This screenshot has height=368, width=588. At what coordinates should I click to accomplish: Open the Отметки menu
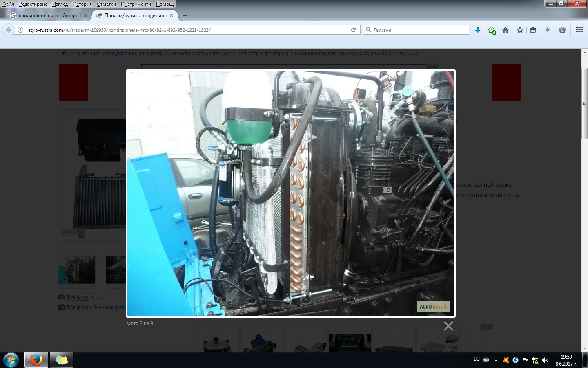tap(106, 4)
